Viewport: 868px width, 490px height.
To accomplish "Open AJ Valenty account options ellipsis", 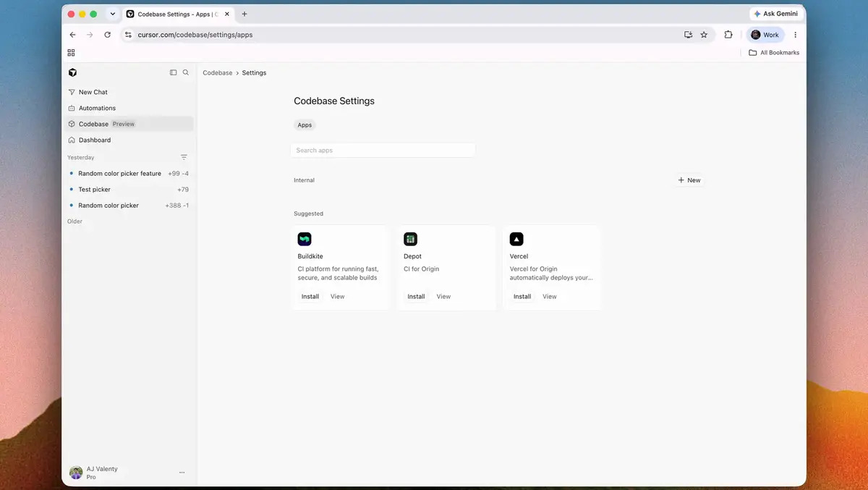I will [182, 473].
